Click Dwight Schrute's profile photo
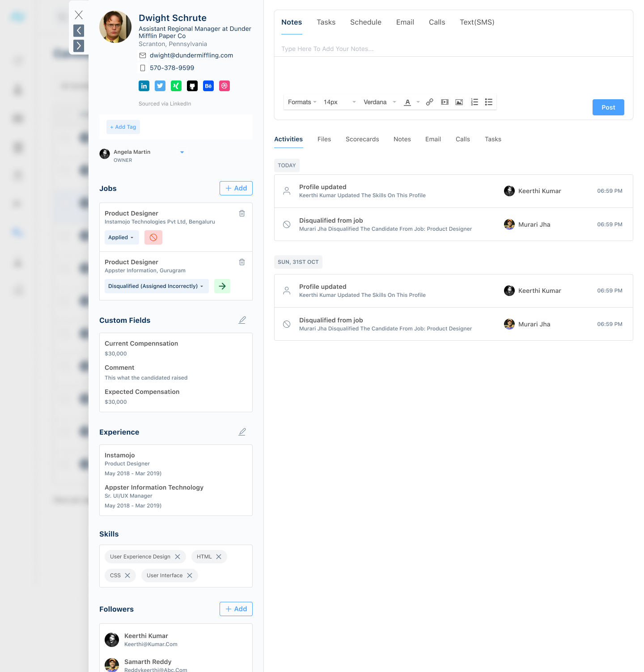The image size is (644, 672). pyautogui.click(x=115, y=27)
